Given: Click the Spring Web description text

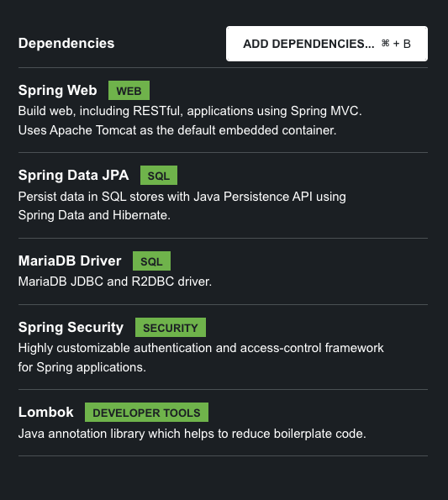Looking at the screenshot, I should pos(190,120).
